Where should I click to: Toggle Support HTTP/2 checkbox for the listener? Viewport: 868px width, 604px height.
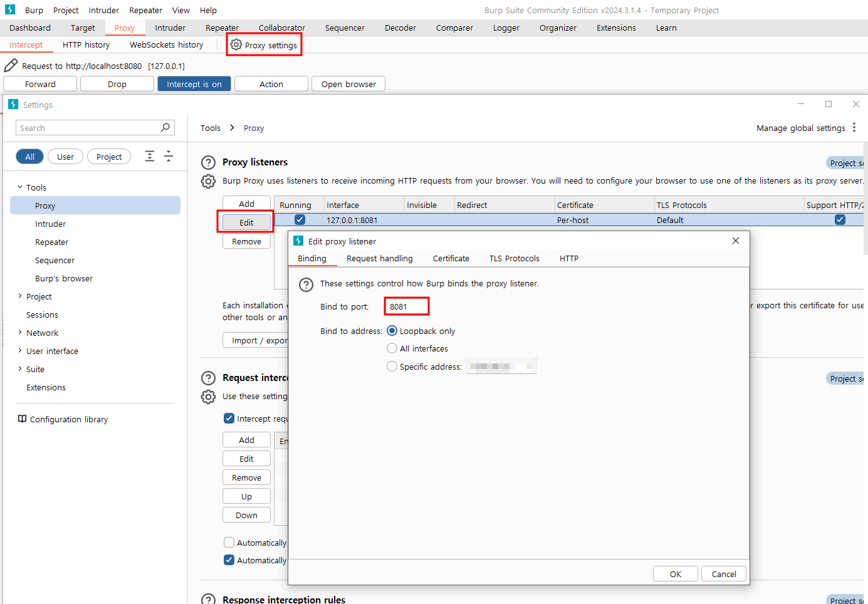click(x=840, y=219)
